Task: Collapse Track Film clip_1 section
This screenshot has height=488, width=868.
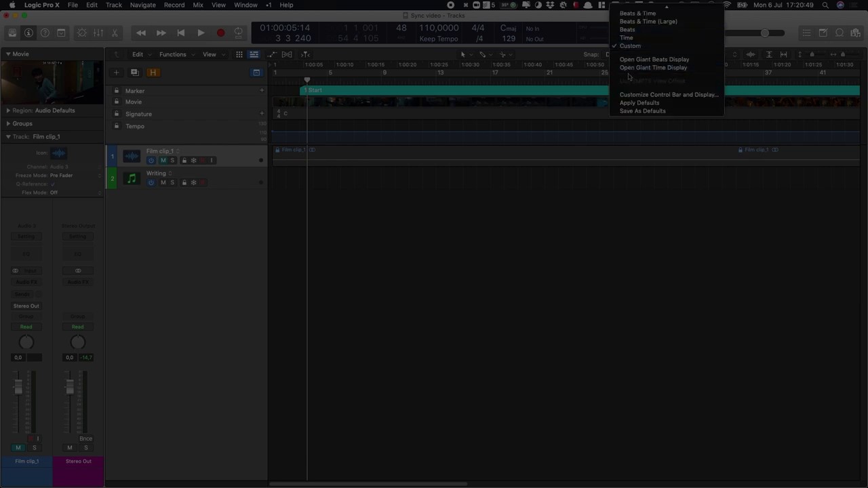Action: (x=7, y=136)
